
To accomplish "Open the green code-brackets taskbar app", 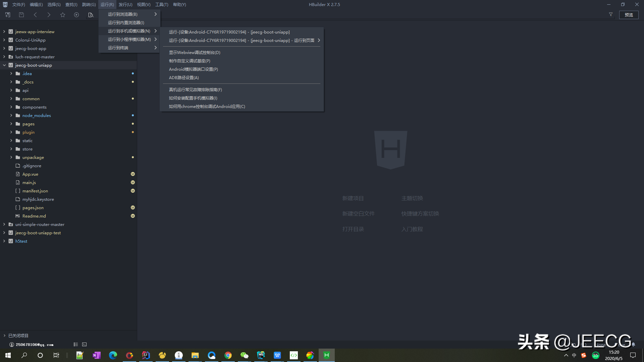I will point(294,355).
